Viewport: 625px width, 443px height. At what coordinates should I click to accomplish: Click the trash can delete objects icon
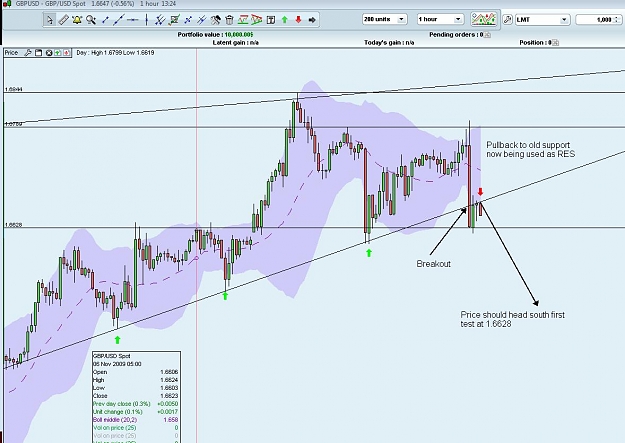[x=229, y=20]
